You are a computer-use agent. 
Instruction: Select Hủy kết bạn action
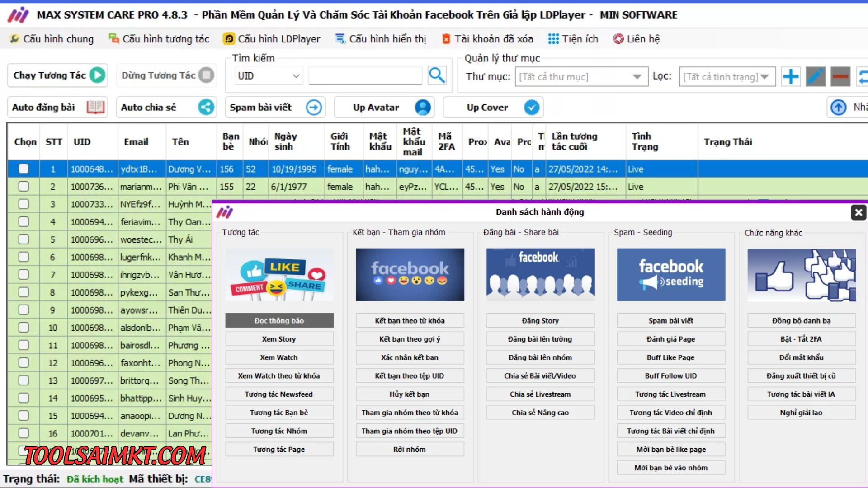[x=410, y=394]
